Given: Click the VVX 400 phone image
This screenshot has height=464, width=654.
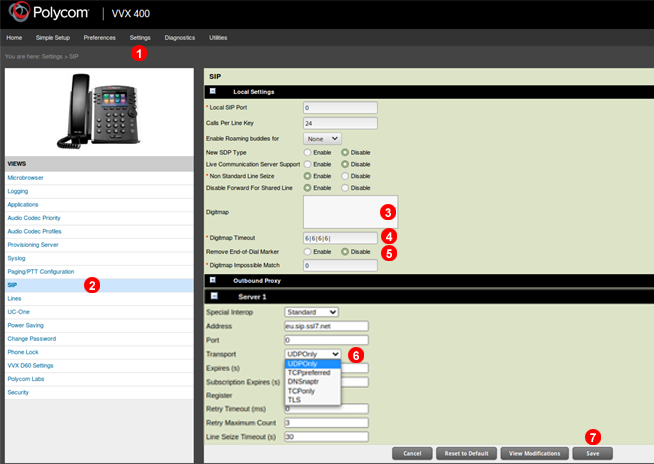Looking at the screenshot, I should [99, 111].
